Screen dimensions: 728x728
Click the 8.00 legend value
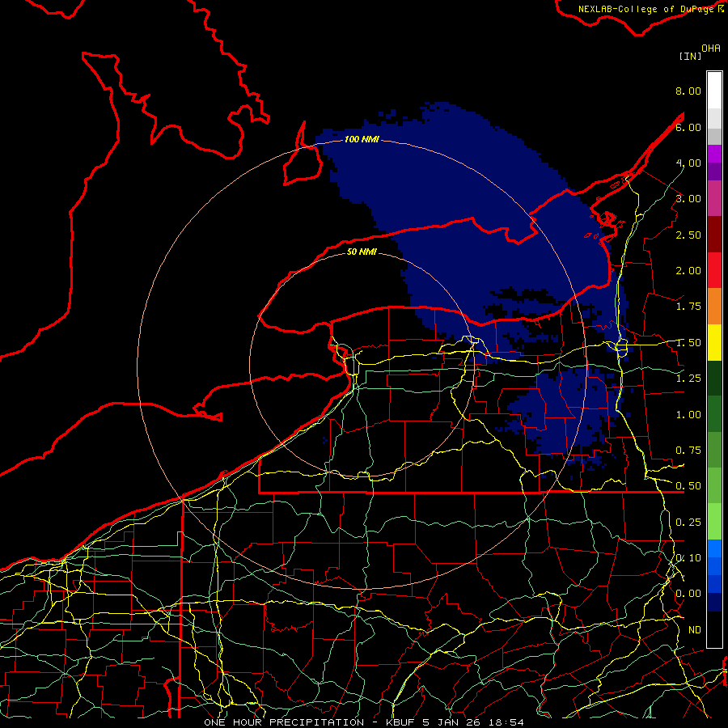pyautogui.click(x=688, y=91)
